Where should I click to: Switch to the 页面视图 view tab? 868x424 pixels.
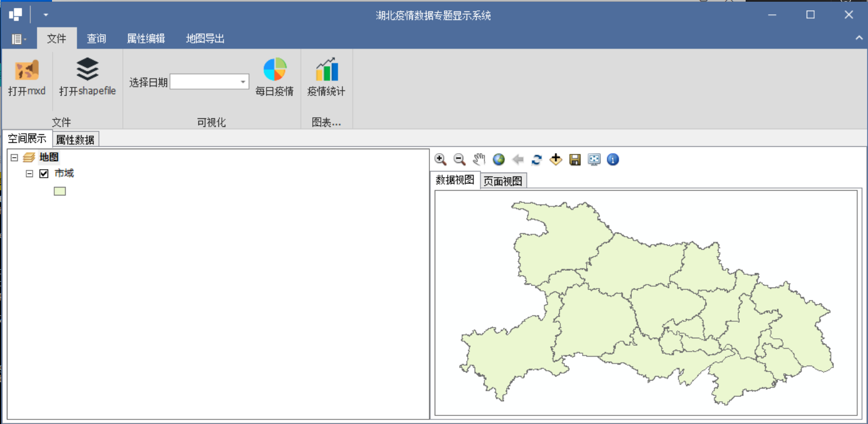pyautogui.click(x=503, y=180)
